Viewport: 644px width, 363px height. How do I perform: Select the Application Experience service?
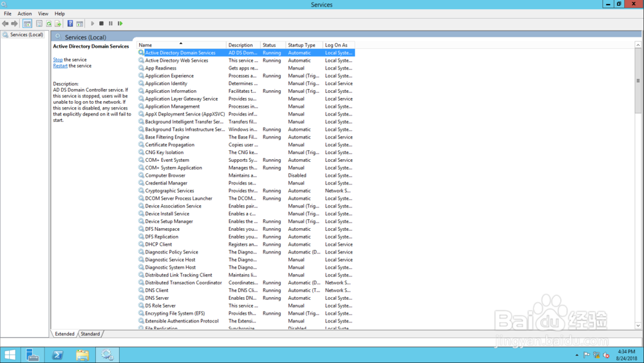tap(246, 76)
